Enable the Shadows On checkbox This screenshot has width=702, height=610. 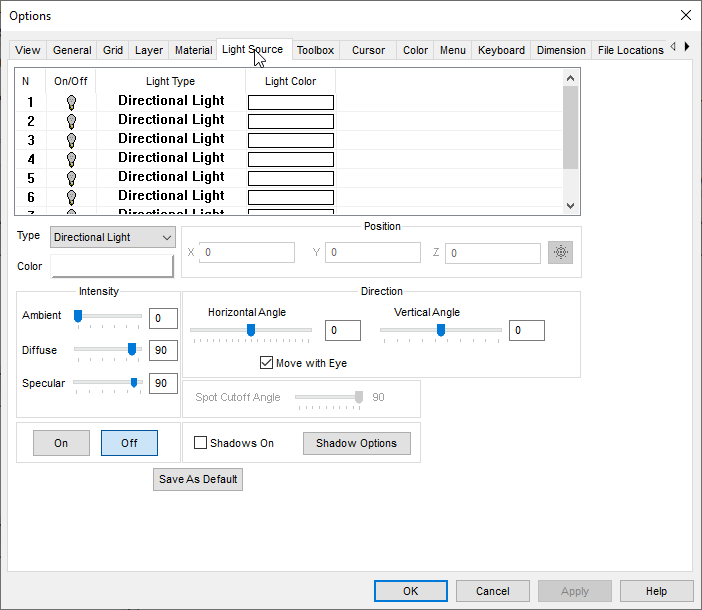(x=200, y=443)
